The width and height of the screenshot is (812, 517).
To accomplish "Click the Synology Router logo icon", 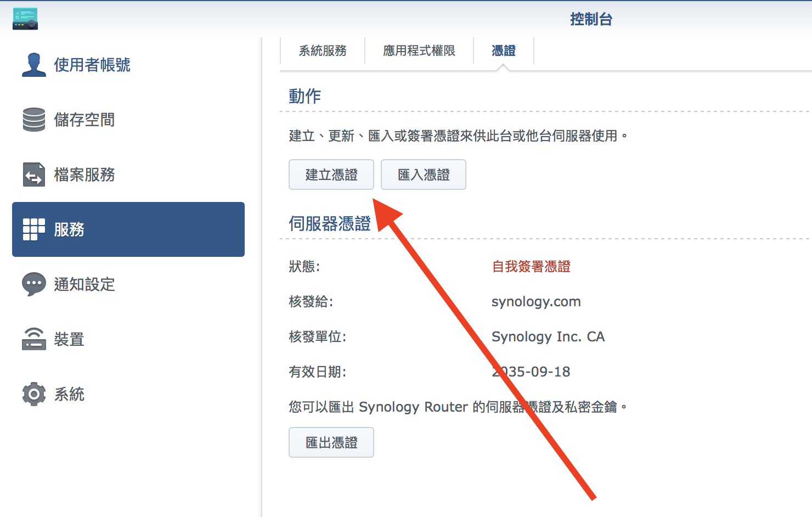I will coord(25,19).
